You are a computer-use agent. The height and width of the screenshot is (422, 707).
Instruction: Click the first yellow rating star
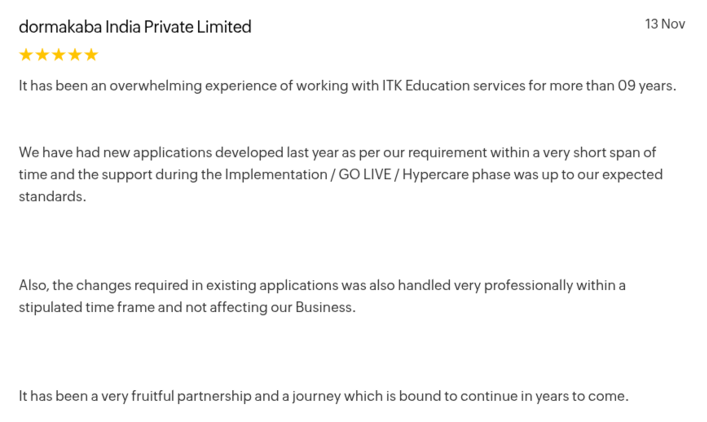[x=27, y=55]
